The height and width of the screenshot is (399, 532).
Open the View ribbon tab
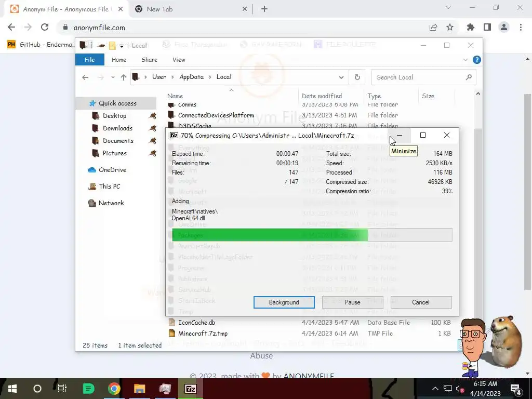179,60
